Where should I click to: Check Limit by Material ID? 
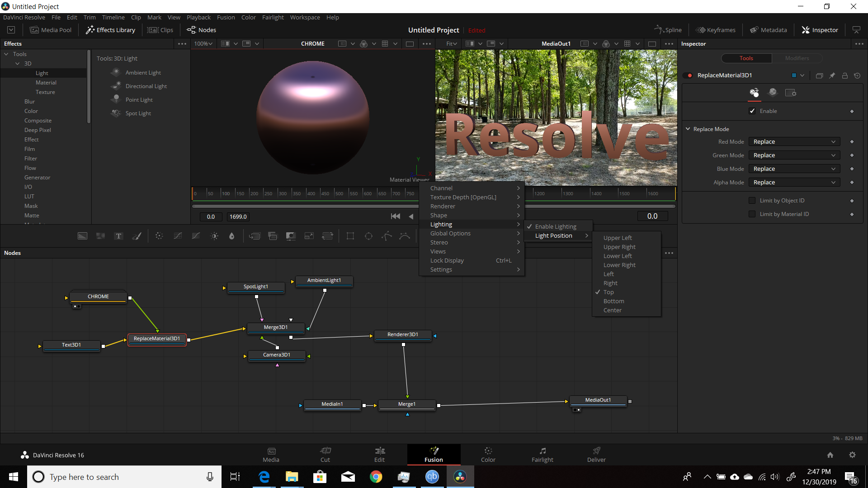(x=752, y=214)
